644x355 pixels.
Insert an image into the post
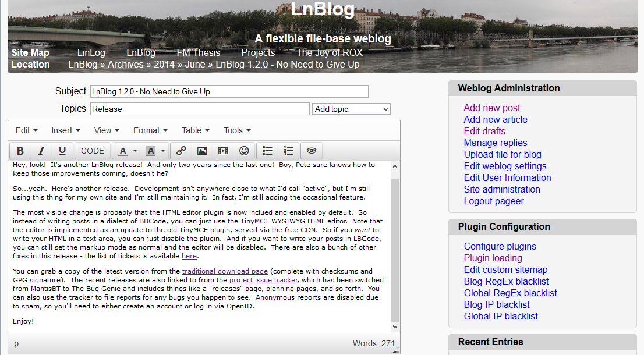(x=202, y=151)
